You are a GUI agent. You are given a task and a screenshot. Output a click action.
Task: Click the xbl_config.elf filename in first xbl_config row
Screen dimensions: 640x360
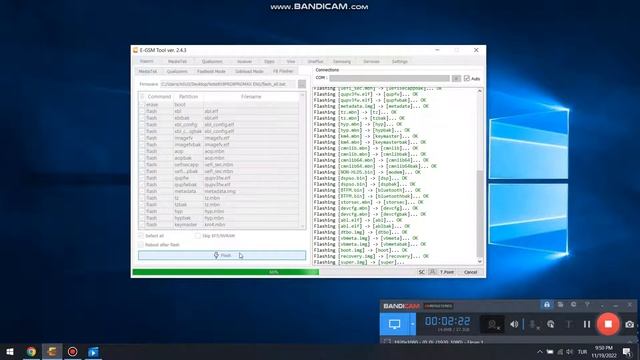(220, 124)
